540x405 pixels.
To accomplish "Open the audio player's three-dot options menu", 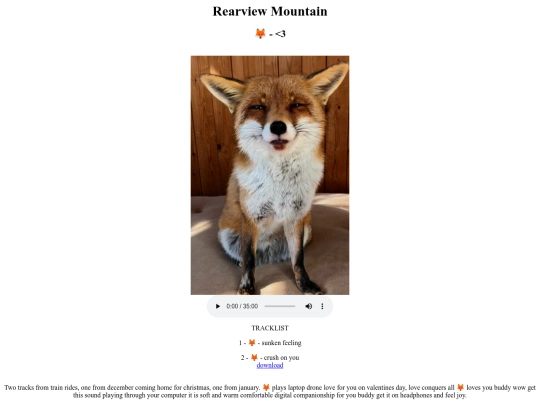I will pos(322,306).
